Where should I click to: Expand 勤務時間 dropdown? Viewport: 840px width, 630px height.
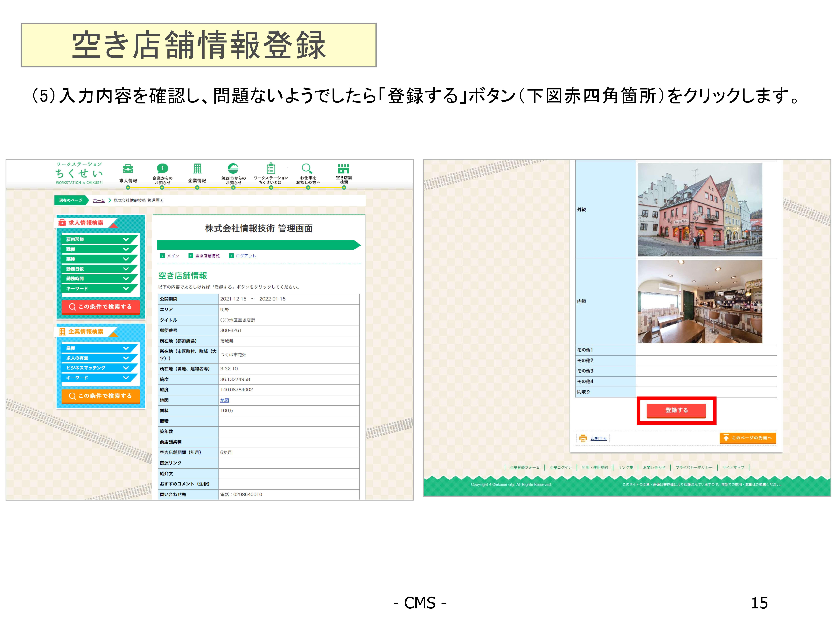(100, 279)
